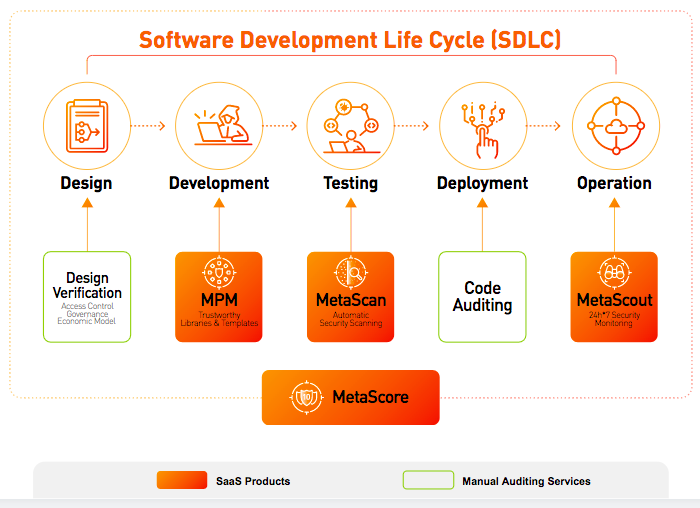Image resolution: width=700 pixels, height=508 pixels.
Task: Click the Deployment stage label
Action: click(x=483, y=183)
